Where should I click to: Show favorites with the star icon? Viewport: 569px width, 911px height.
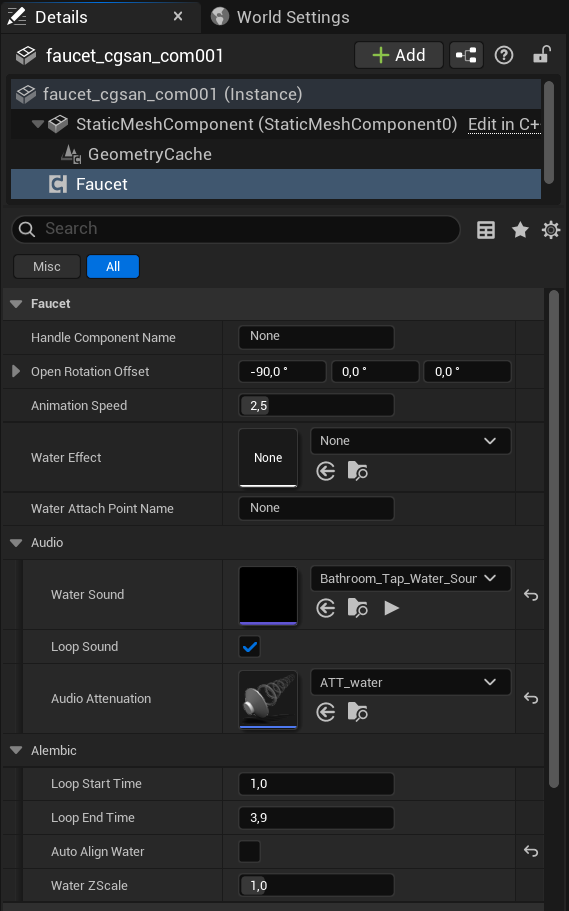[x=520, y=230]
